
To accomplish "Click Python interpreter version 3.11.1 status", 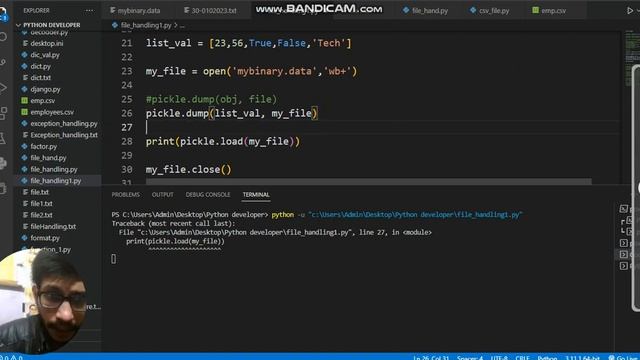I will click(582, 358).
